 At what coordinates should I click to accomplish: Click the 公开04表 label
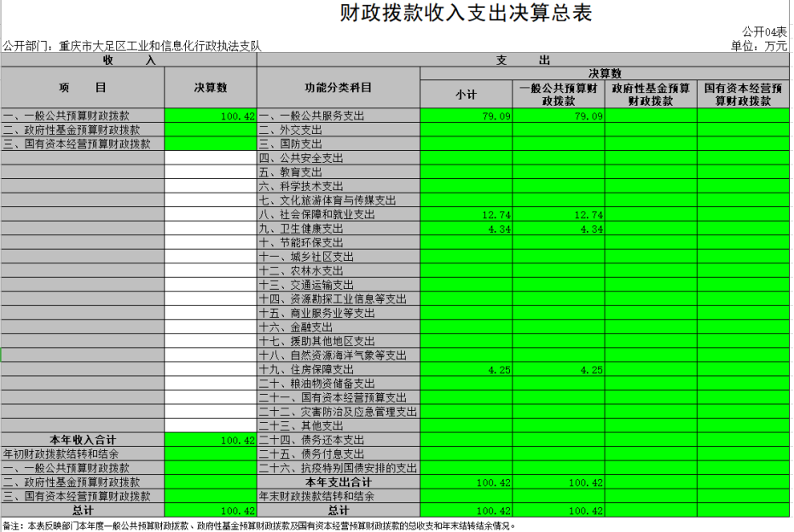765,32
